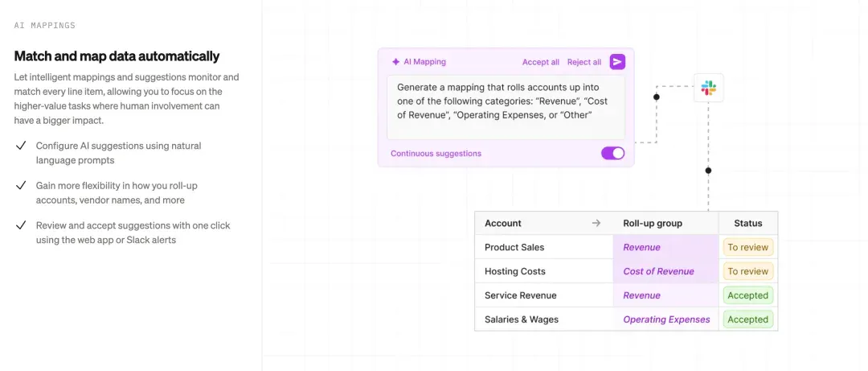Click the Operating Expenses roll-up cell
Viewport: 868px width, 371px height.
click(x=665, y=319)
